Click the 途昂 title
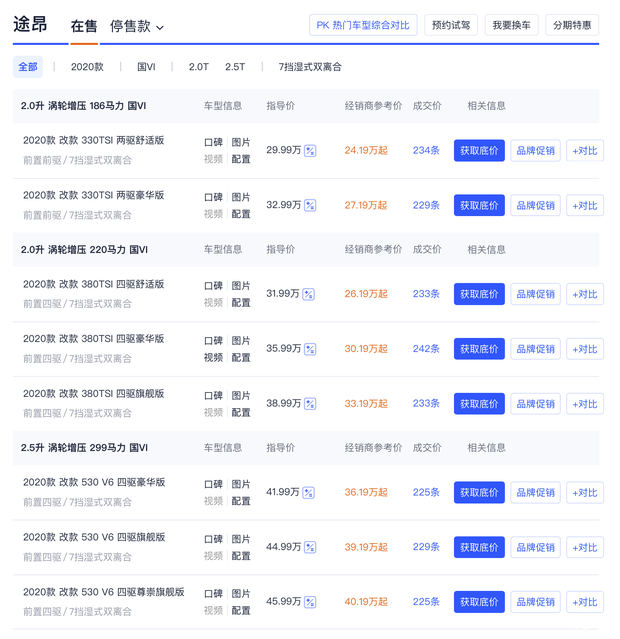This screenshot has width=620, height=639. 30,24
